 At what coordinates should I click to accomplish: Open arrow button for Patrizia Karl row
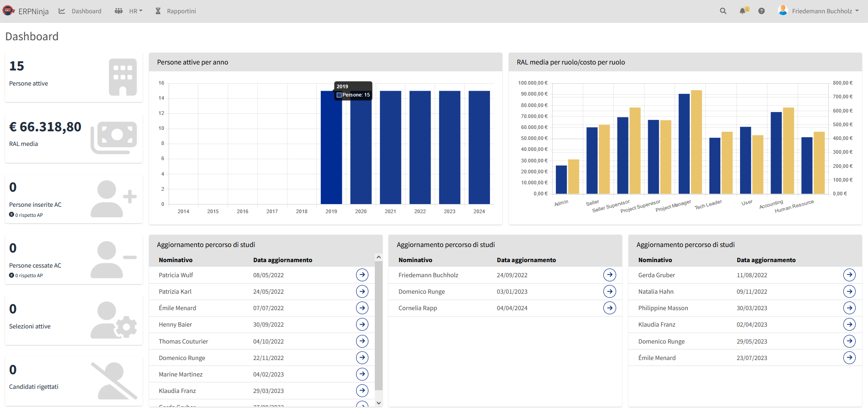pos(362,291)
